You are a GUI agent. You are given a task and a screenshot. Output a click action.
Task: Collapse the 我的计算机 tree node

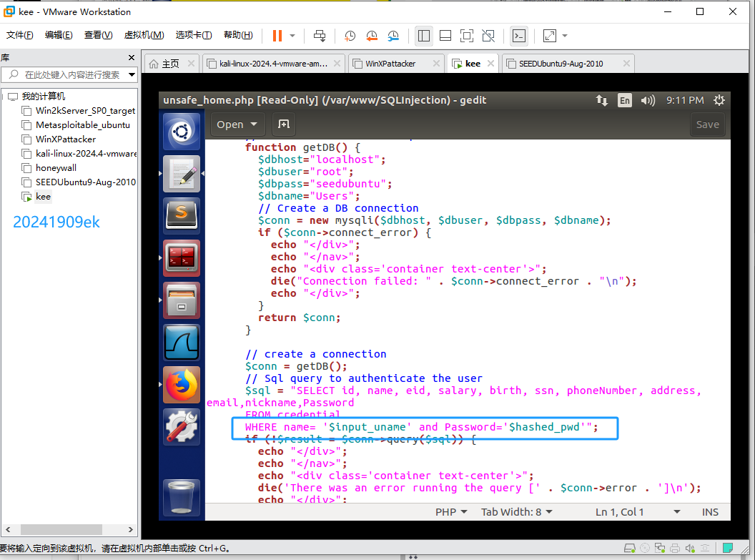click(x=4, y=97)
